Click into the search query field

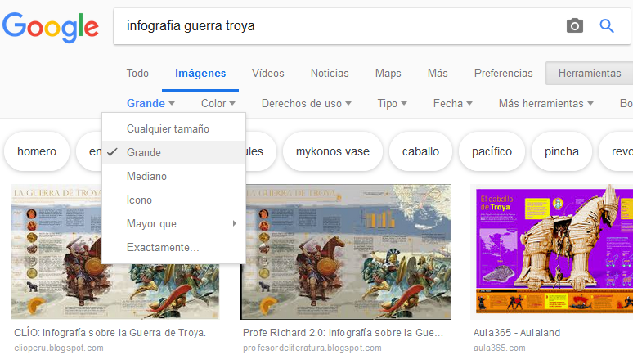327,26
